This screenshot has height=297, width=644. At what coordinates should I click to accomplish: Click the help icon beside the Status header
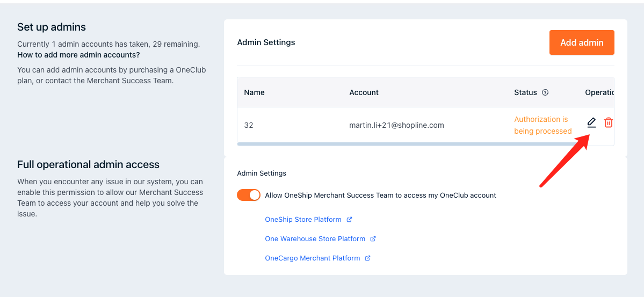(545, 92)
